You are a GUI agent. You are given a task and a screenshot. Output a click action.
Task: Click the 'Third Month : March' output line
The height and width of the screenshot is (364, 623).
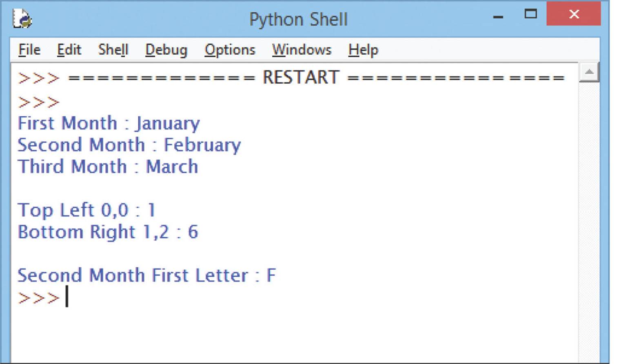pos(108,166)
